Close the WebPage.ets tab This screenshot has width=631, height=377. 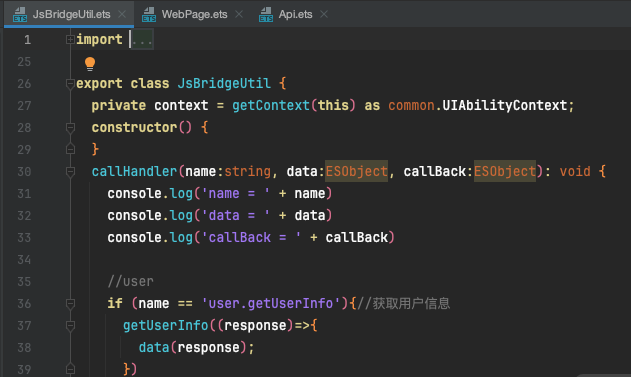[239, 14]
